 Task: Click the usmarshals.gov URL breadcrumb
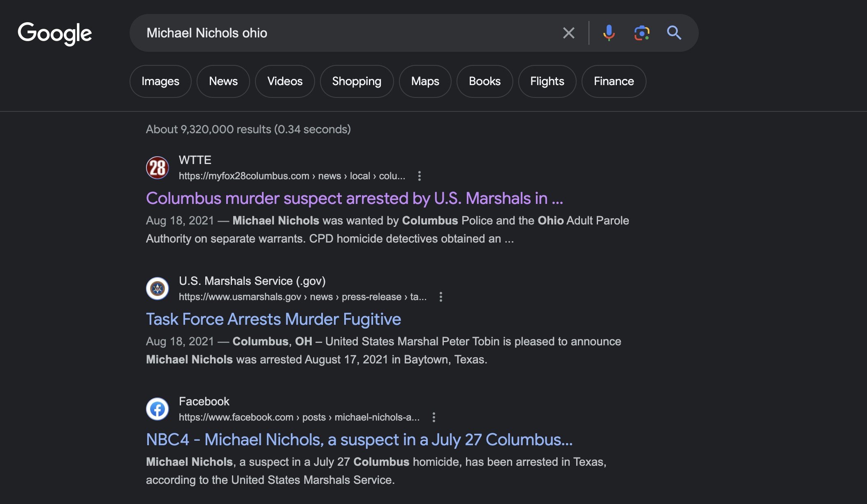coord(303,297)
